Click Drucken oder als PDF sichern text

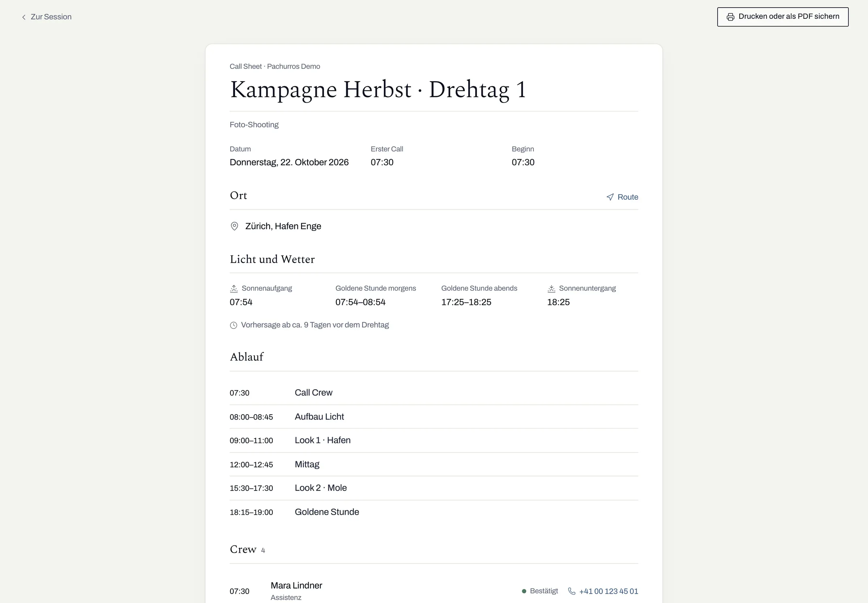[789, 16]
